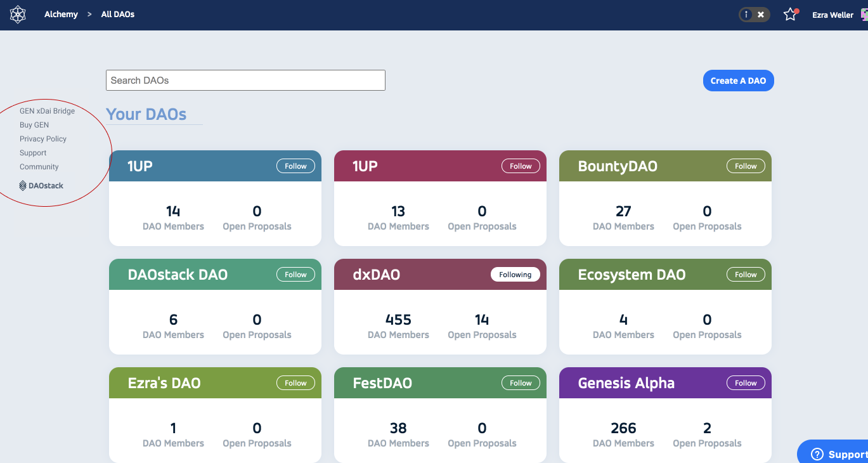This screenshot has height=463, width=868.
Task: Click the info "i" icon in the top bar
Action: (745, 14)
